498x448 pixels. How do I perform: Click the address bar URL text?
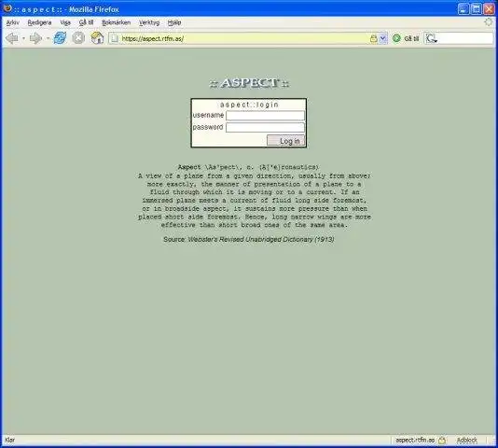pyautogui.click(x=153, y=39)
